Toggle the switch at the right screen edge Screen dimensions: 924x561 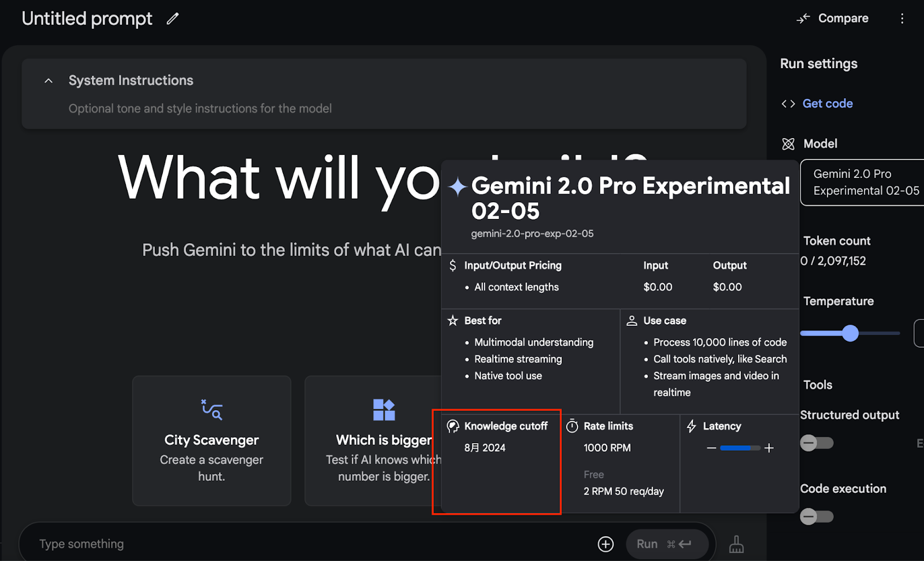click(919, 333)
